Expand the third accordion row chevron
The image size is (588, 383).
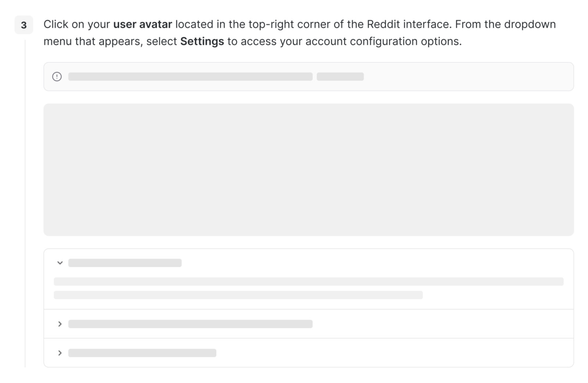click(60, 353)
